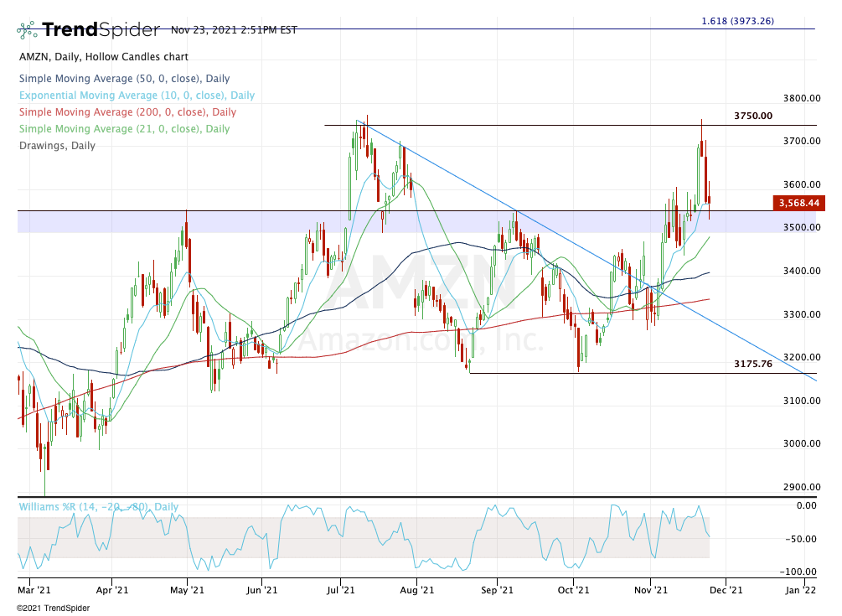Click the 'Drawings, Daily' legend entry
Screen dimensions: 842x616
pyautogui.click(x=58, y=146)
